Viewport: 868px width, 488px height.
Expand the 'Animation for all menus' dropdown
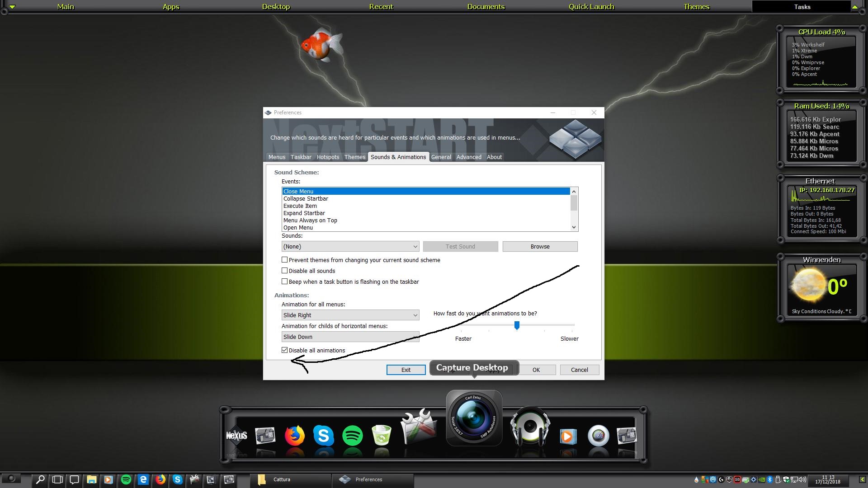coord(350,315)
